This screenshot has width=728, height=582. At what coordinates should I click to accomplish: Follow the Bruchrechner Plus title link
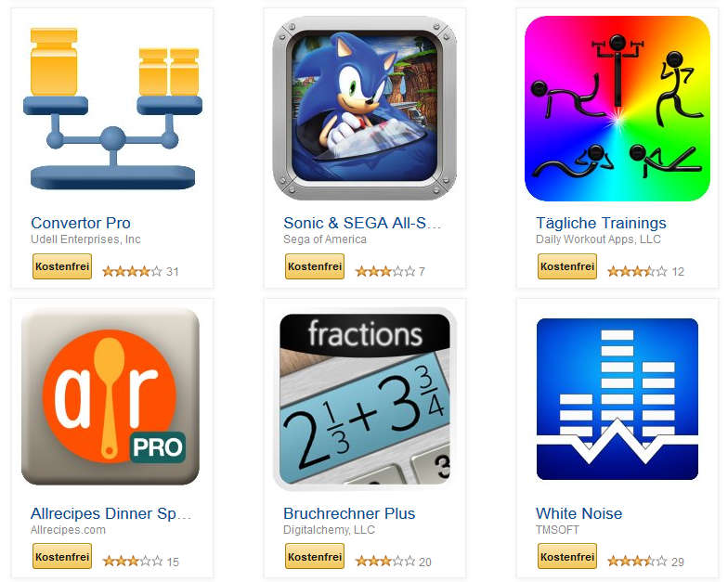(349, 513)
